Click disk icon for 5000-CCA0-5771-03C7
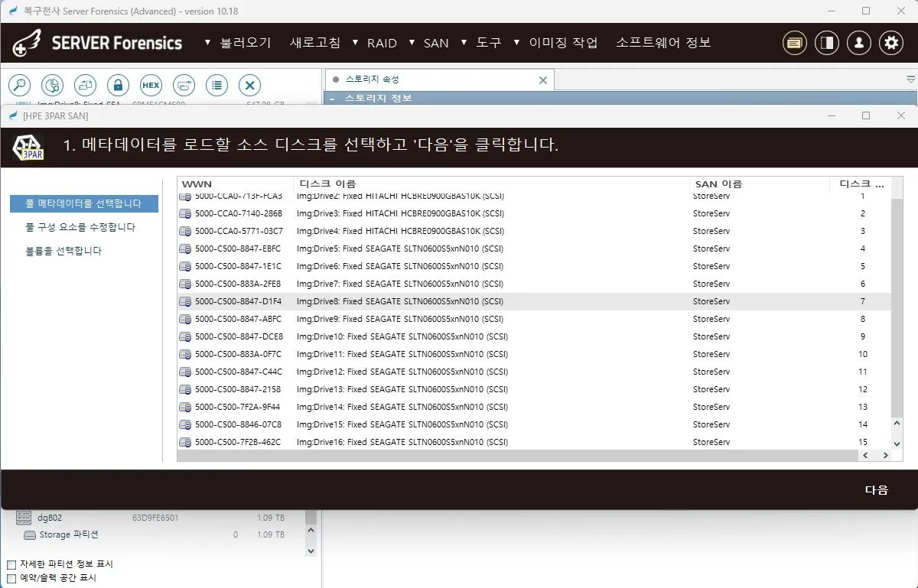918x588 pixels. pyautogui.click(x=185, y=231)
